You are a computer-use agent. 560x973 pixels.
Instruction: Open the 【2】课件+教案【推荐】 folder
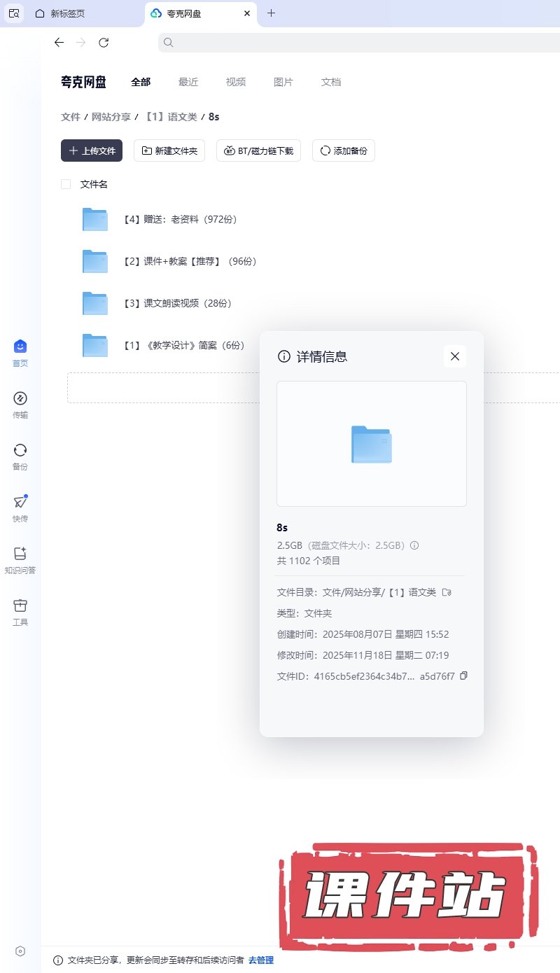point(190,262)
